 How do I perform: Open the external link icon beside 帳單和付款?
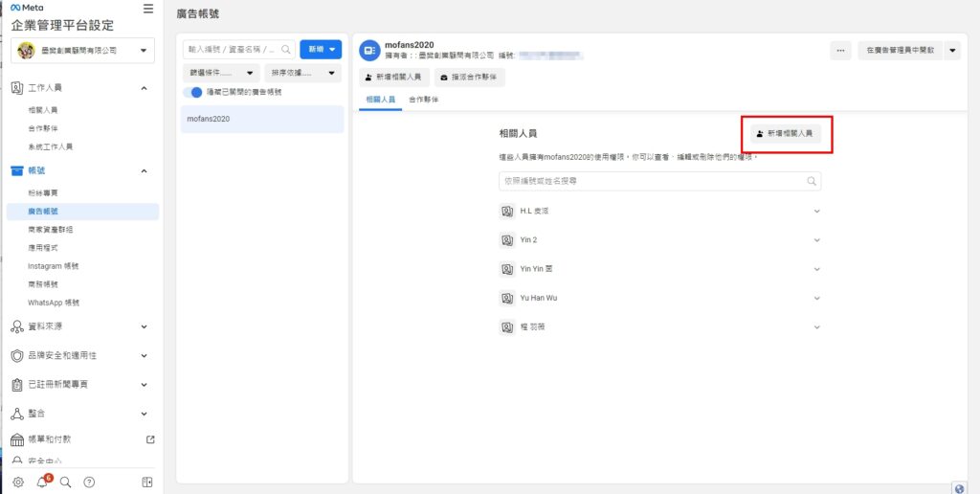pos(150,439)
